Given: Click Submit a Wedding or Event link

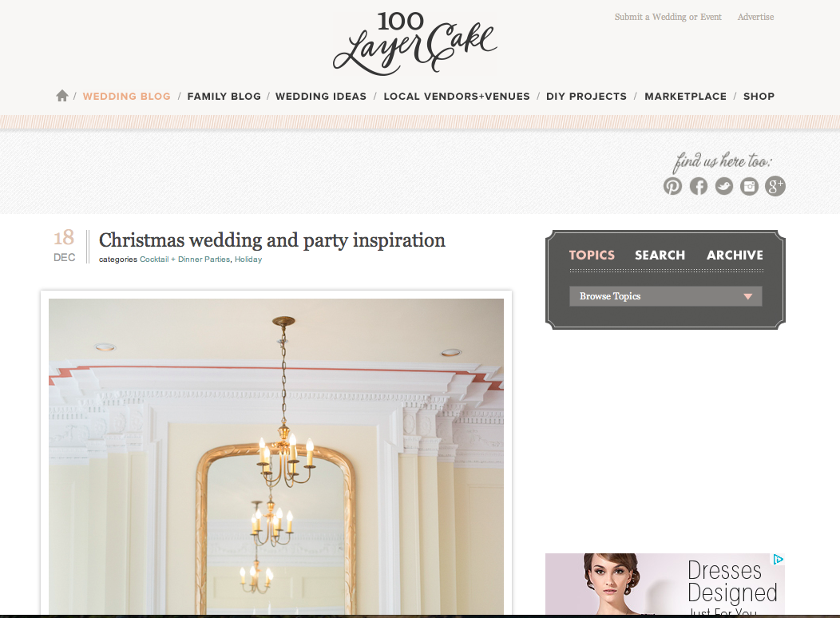Looking at the screenshot, I should 668,17.
